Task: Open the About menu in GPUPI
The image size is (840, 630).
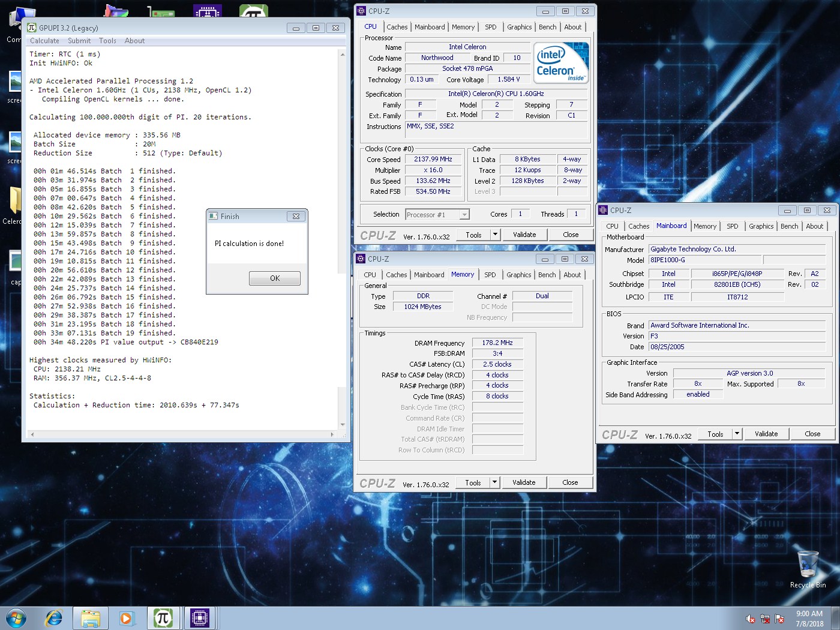Action: (x=134, y=41)
